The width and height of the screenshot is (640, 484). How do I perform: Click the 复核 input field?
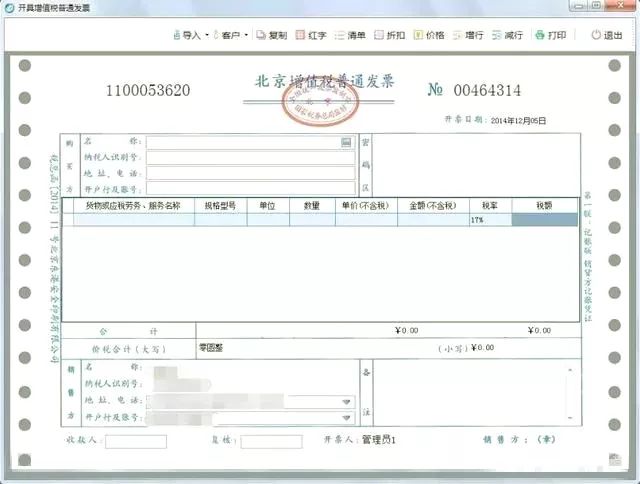[x=271, y=441]
